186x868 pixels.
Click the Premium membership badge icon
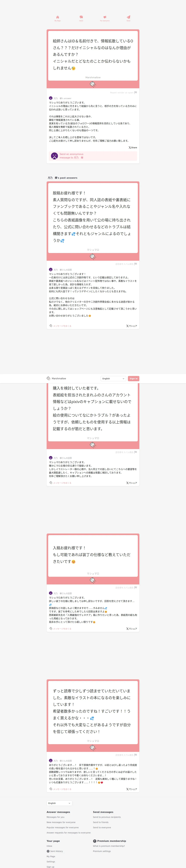(95, 841)
